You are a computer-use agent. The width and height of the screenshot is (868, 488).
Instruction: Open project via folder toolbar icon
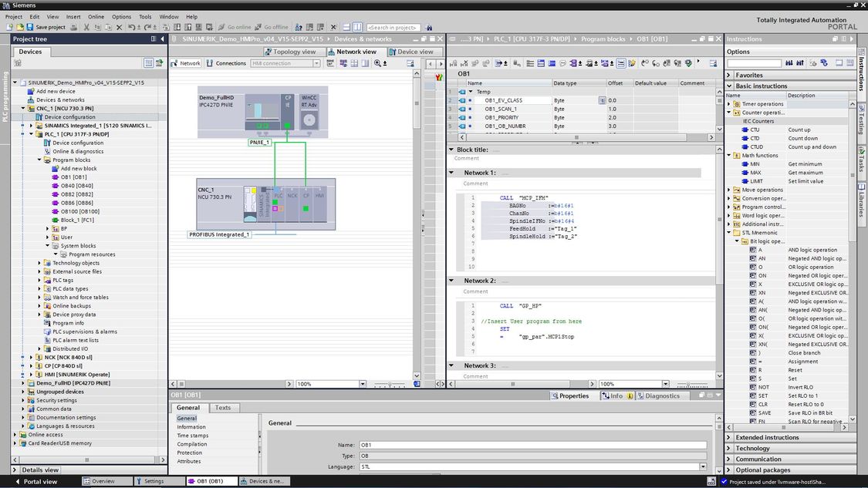pos(20,27)
